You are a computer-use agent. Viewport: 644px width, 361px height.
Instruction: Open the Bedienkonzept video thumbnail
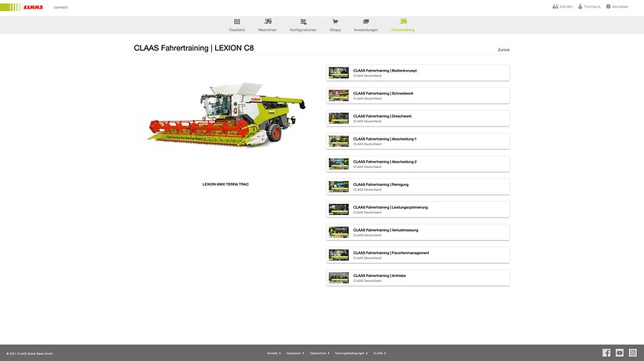coord(338,73)
